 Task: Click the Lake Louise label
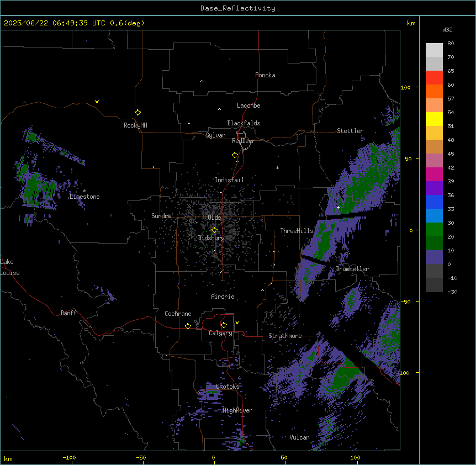(x=10, y=267)
